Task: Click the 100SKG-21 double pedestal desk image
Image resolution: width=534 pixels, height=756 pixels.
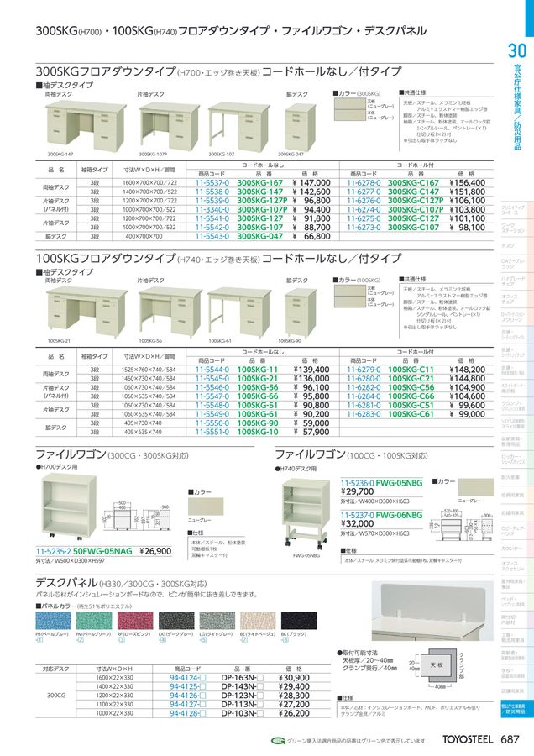Action: [86, 312]
